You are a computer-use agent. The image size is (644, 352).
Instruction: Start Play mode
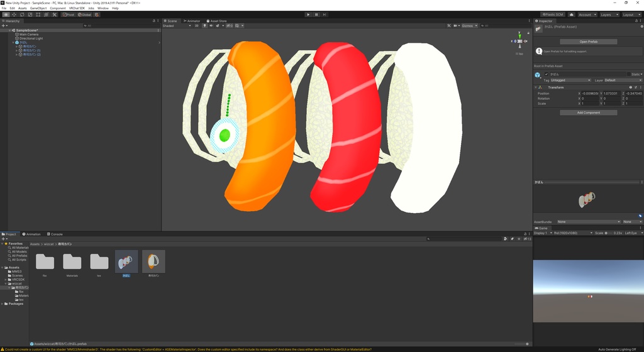(308, 14)
